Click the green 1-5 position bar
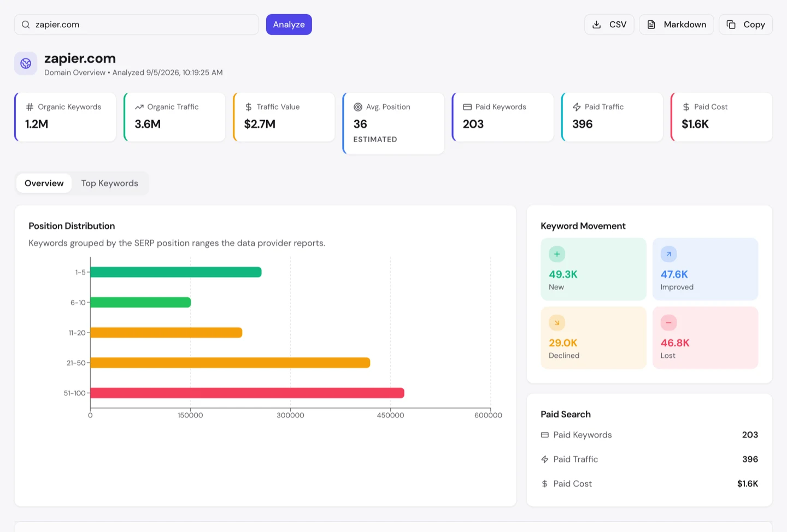 click(176, 272)
